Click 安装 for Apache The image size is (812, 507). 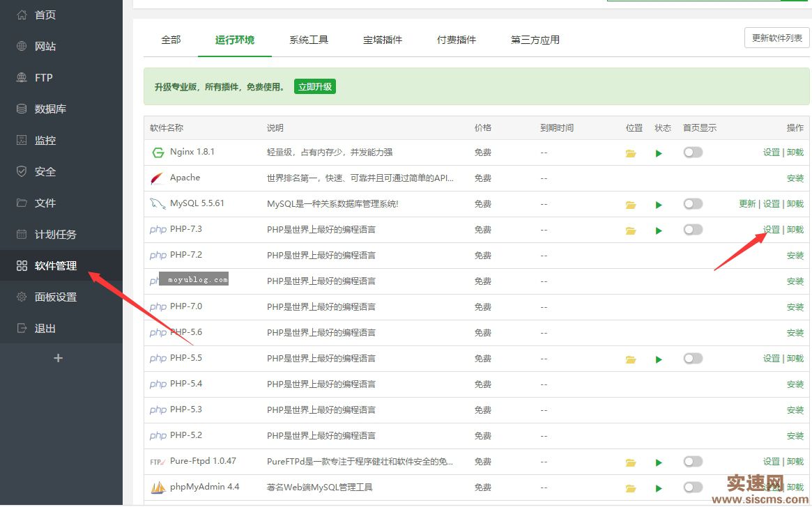[795, 178]
